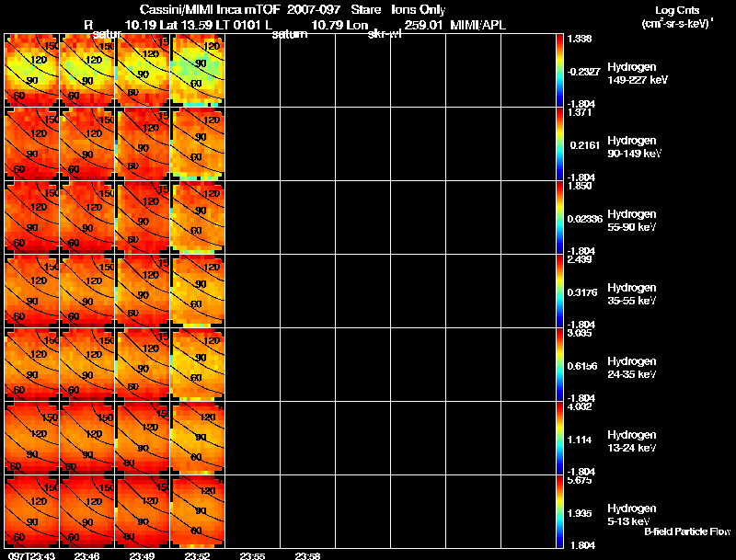Pick the 35-55 keV image at 23:43
Viewport: 736px width, 560px height.
tap(31, 291)
